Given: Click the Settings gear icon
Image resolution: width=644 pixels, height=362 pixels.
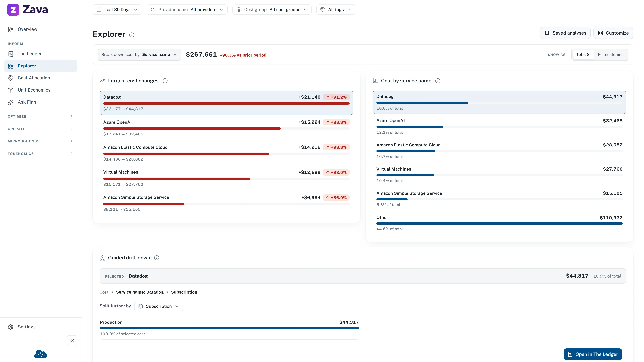Looking at the screenshot, I should click(x=11, y=327).
